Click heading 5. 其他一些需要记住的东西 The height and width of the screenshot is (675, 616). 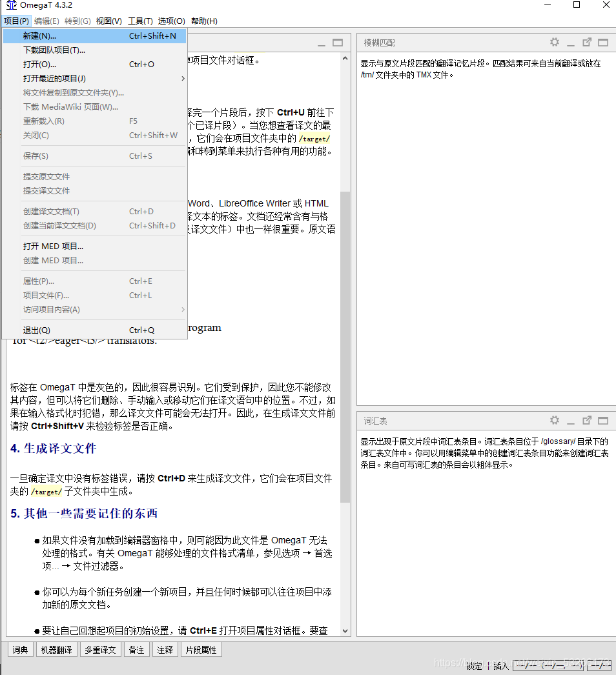tap(84, 513)
